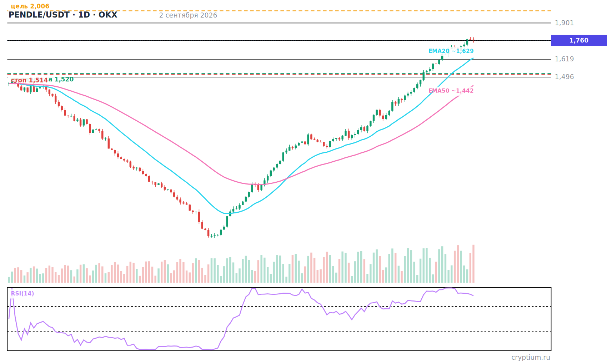Select the 1,619 price level label
This screenshot has width=607, height=364.
[x=564, y=59]
